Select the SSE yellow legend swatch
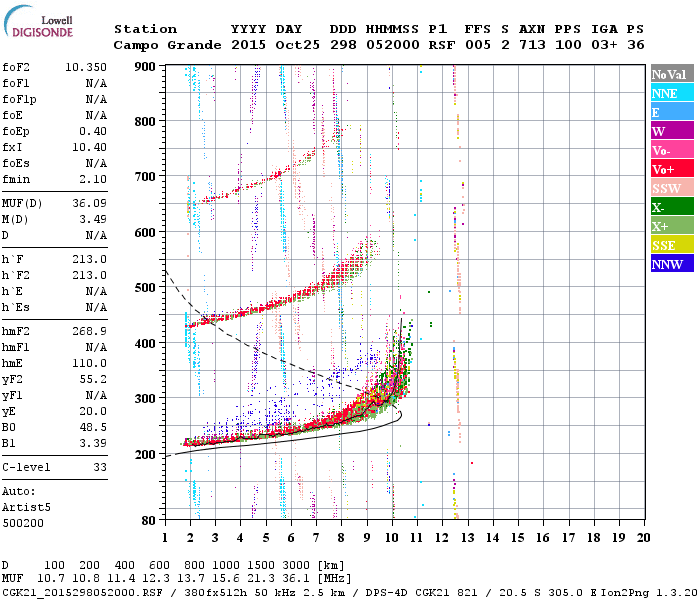700x600 pixels. pos(672,245)
